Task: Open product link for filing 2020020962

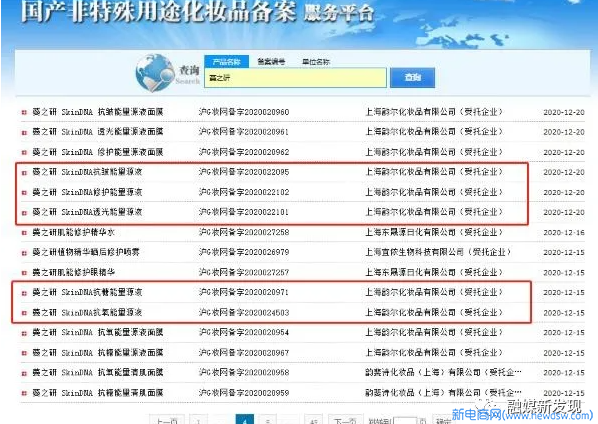Action: coord(98,152)
